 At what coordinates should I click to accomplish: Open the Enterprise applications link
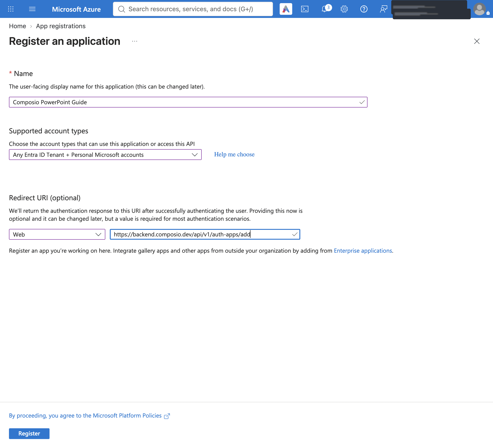(363, 251)
